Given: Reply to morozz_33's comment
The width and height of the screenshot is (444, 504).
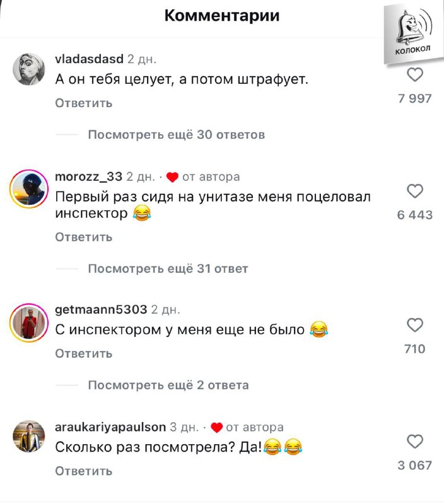Looking at the screenshot, I should pos(84,238).
